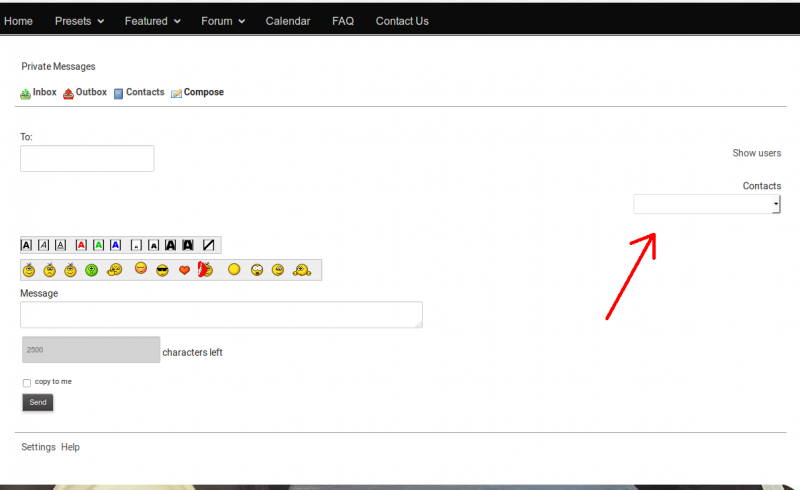
Task: Go to the Calendar page
Action: point(288,21)
